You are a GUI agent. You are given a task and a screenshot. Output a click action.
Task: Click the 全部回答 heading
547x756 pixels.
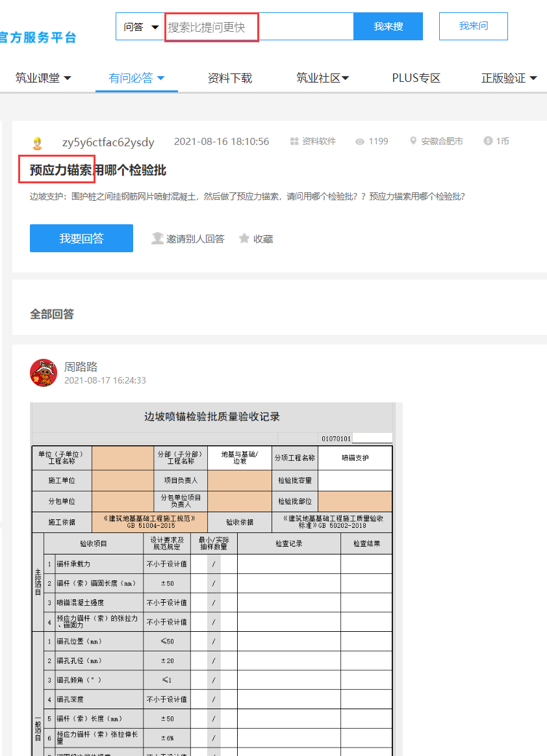(52, 315)
